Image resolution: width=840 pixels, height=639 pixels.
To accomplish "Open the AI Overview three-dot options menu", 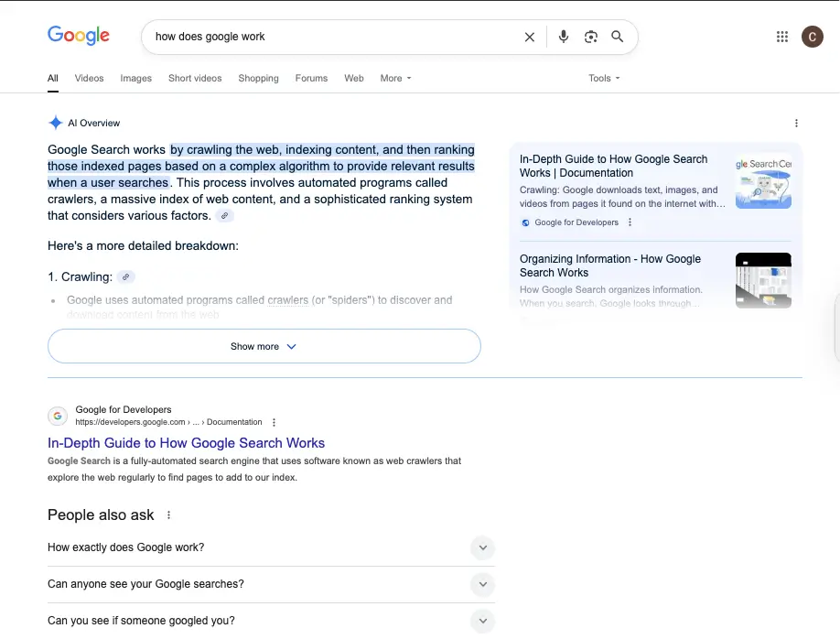I will point(796,124).
